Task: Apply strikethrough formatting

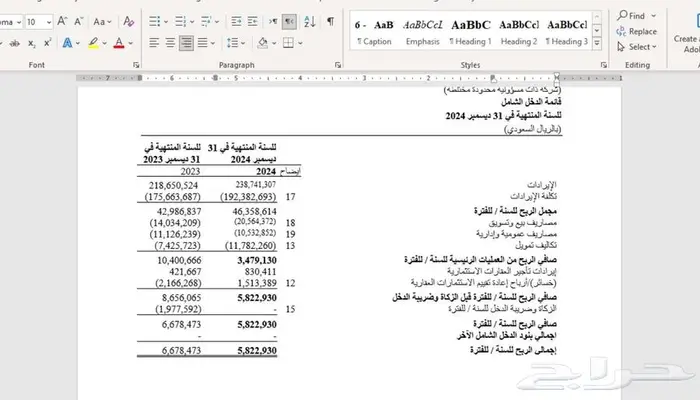Action: (14, 43)
